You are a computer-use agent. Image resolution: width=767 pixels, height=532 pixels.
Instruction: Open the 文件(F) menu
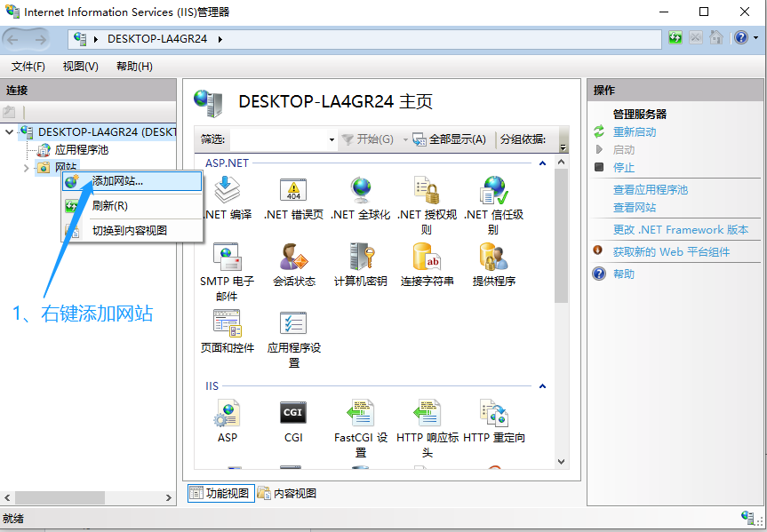point(28,67)
